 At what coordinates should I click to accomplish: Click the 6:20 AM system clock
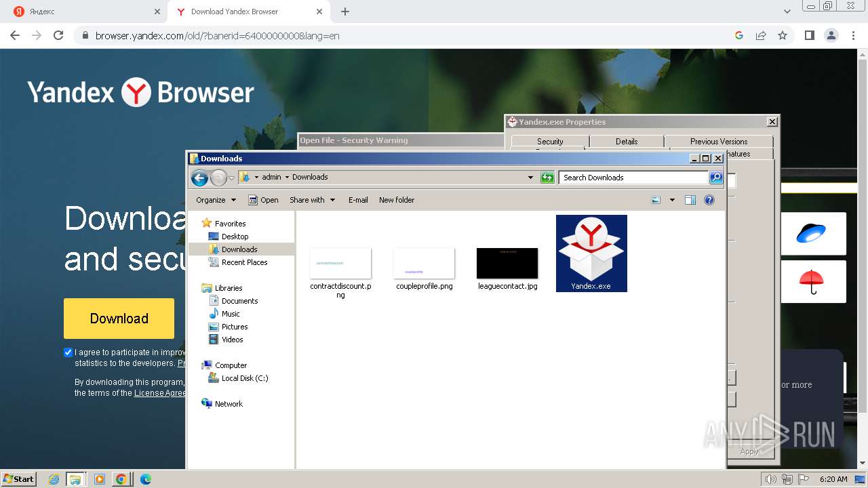coord(833,479)
